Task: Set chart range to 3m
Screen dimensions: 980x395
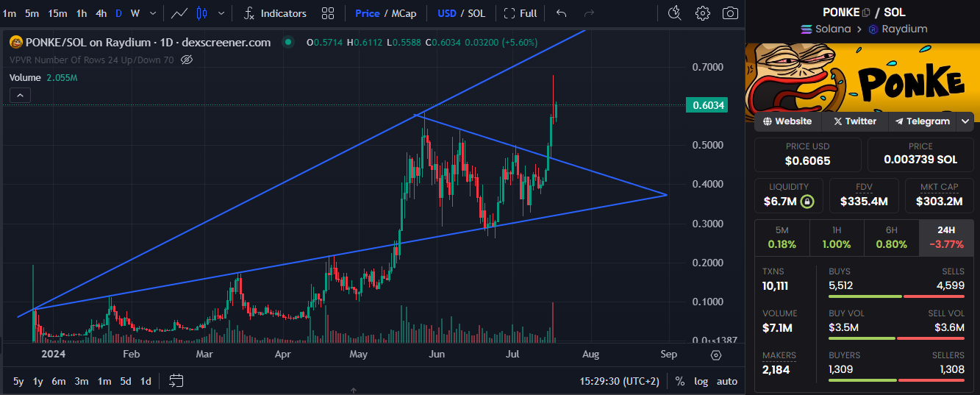Action: point(82,381)
